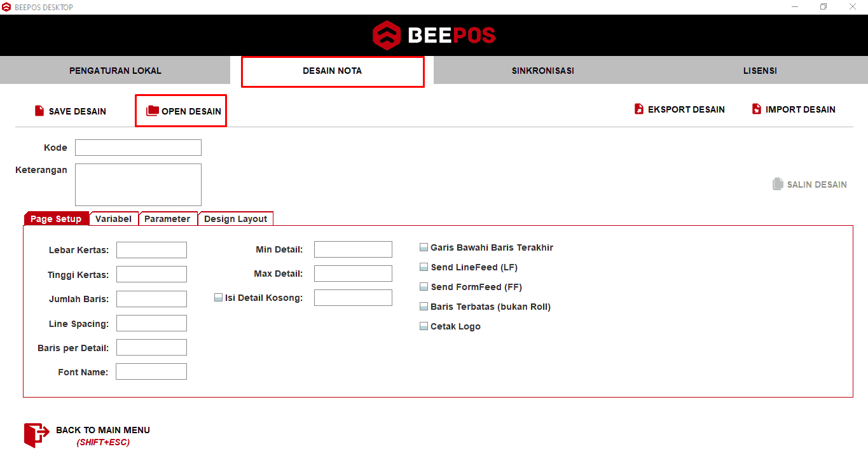
Task: Click the Open Desain folder icon
Action: click(x=153, y=111)
